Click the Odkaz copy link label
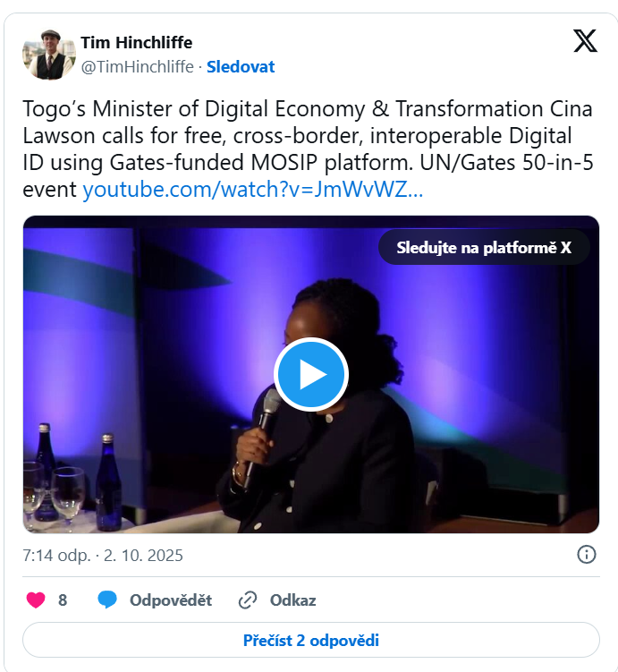The image size is (618, 672). click(293, 600)
